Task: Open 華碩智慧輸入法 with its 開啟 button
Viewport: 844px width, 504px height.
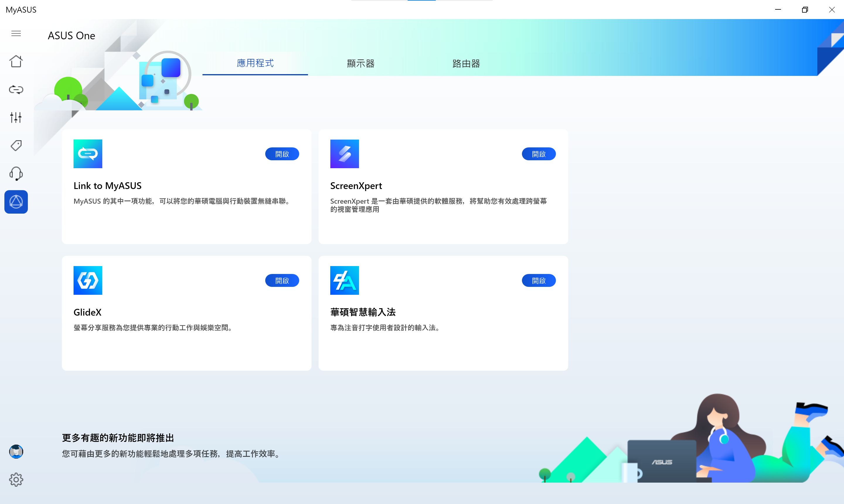Action: (x=539, y=280)
